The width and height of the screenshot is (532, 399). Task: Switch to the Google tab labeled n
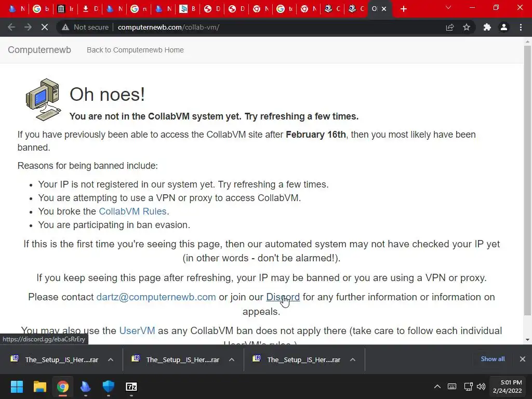[x=139, y=9]
